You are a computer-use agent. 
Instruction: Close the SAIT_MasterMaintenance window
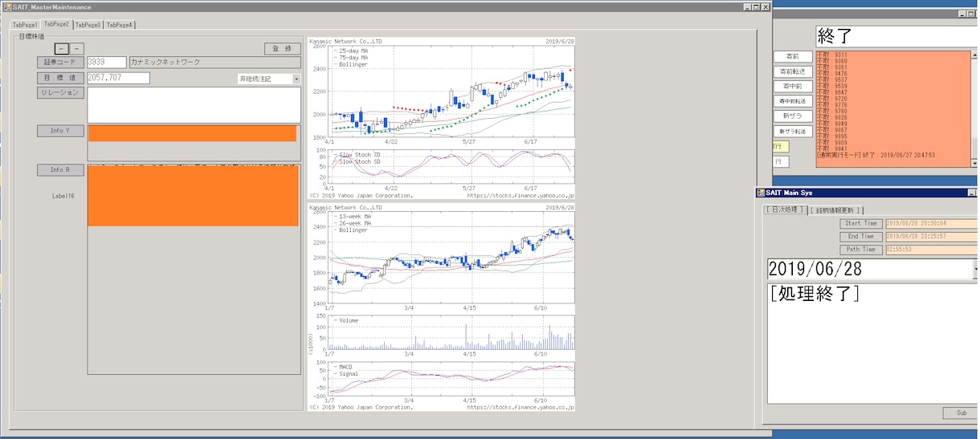tap(766, 6)
